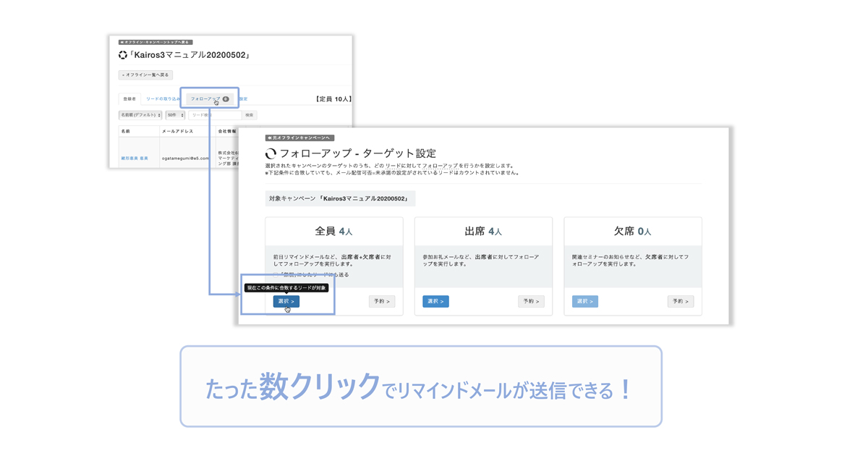This screenshot has width=868, height=456.
Task: Click the フォローアップ tab's count badge
Action: 226,99
